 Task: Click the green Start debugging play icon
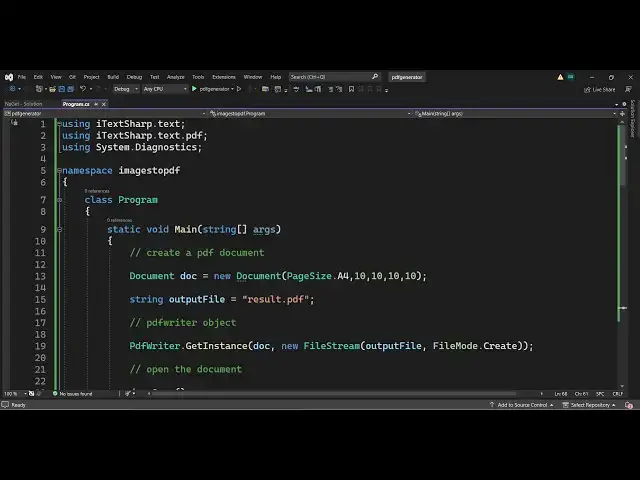click(194, 89)
